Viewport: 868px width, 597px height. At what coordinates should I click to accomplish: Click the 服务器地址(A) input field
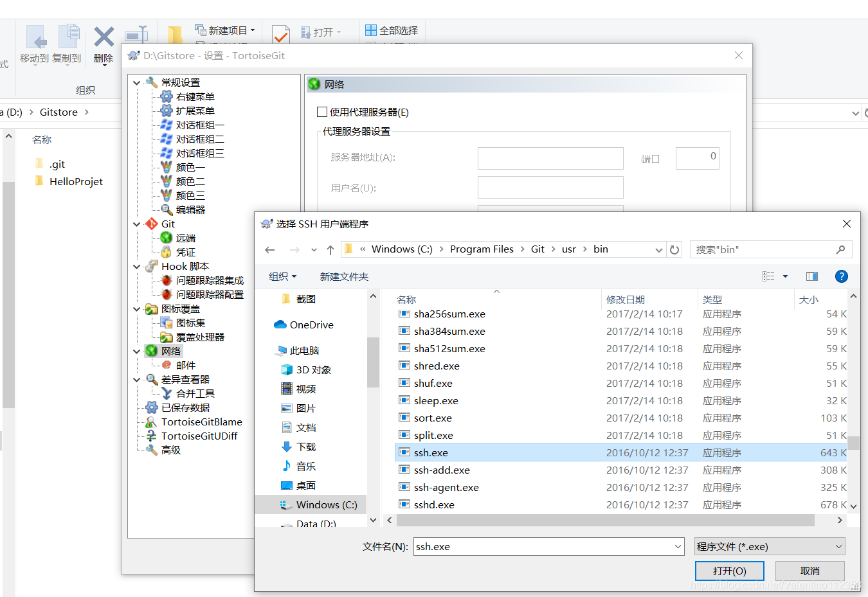pyautogui.click(x=550, y=158)
